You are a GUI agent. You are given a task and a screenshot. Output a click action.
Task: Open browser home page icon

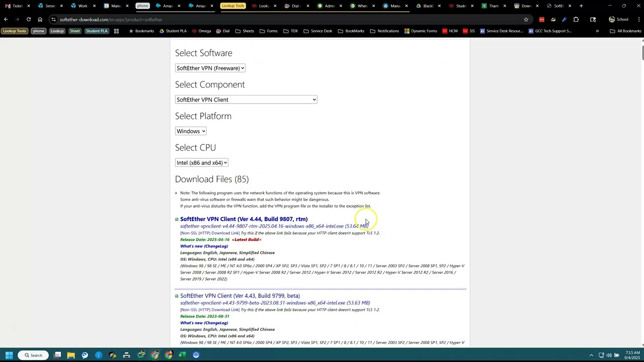point(40,19)
